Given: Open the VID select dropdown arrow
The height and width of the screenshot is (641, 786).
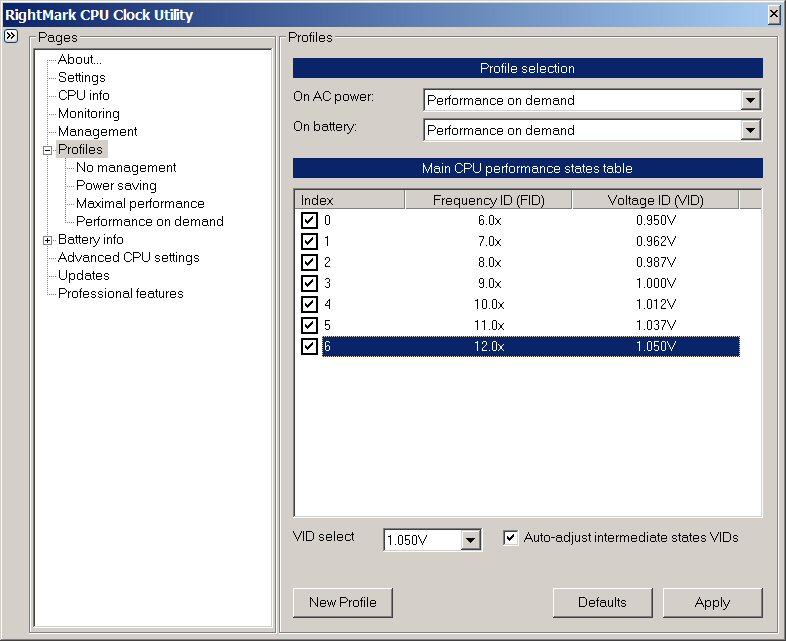Looking at the screenshot, I should click(470, 540).
